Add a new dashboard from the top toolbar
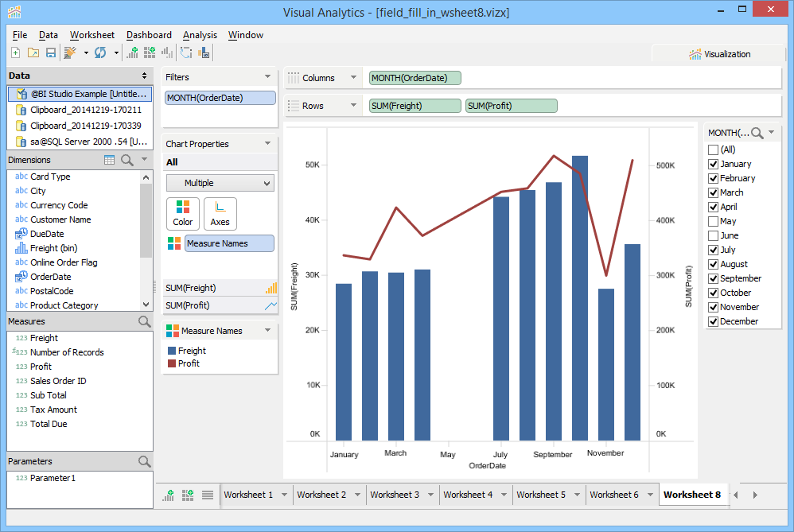Screen dimensions: 794x532 [150, 52]
